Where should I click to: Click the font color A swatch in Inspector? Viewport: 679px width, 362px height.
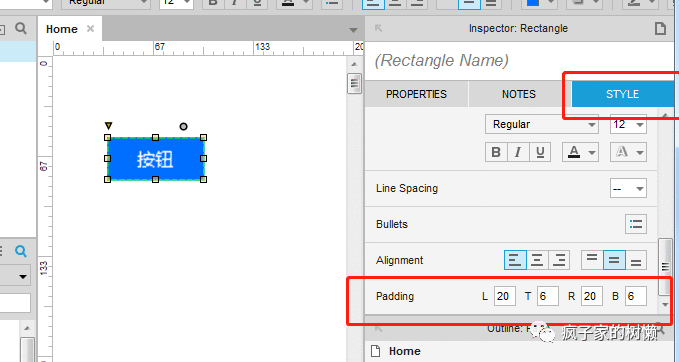[574, 152]
